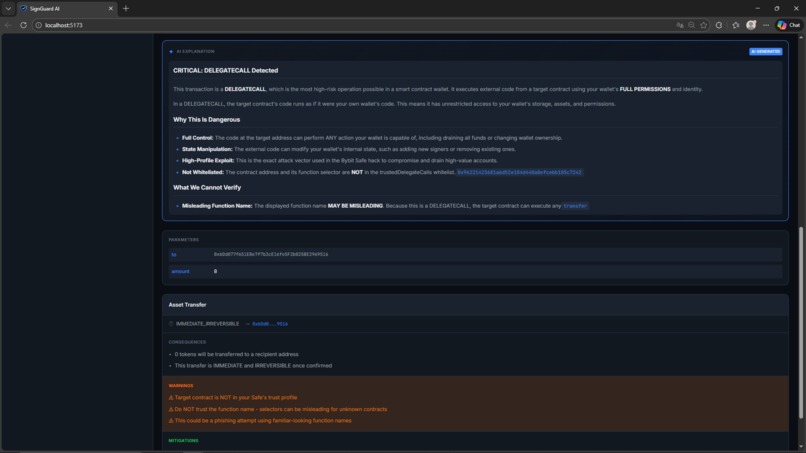Click '0 tokens will be transferred' consequence
Viewport: 806px width, 453px height.
click(236, 354)
